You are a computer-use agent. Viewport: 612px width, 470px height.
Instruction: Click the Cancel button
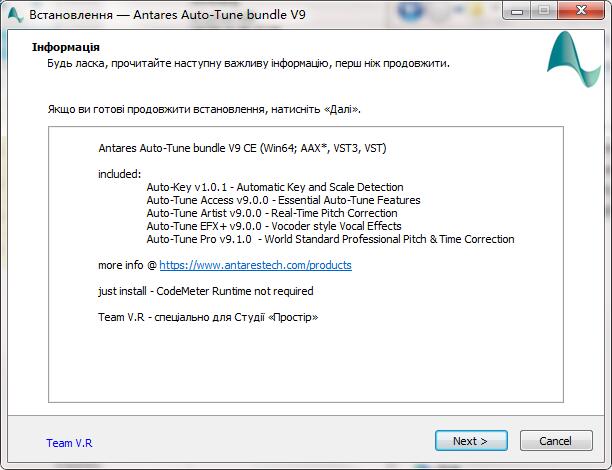(556, 441)
